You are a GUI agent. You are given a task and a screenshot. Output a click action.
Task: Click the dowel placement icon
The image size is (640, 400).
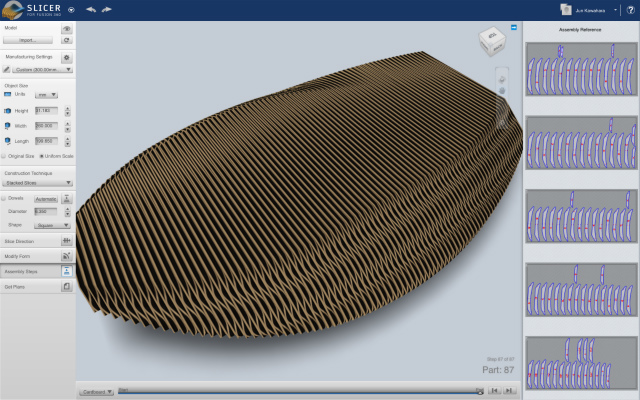tap(67, 199)
